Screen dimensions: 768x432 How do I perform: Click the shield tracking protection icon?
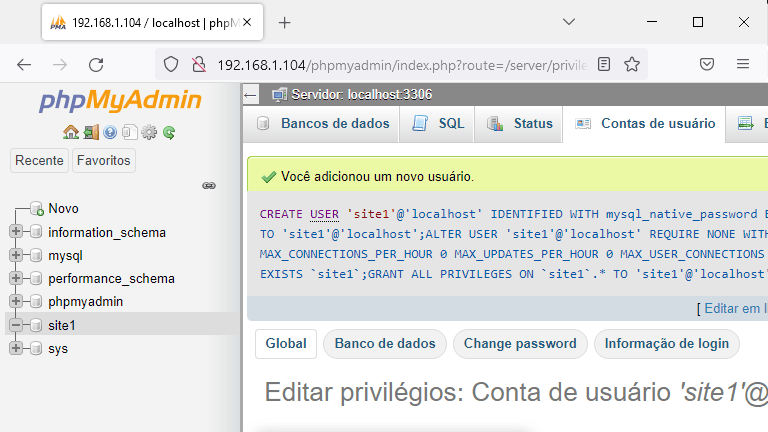click(170, 64)
